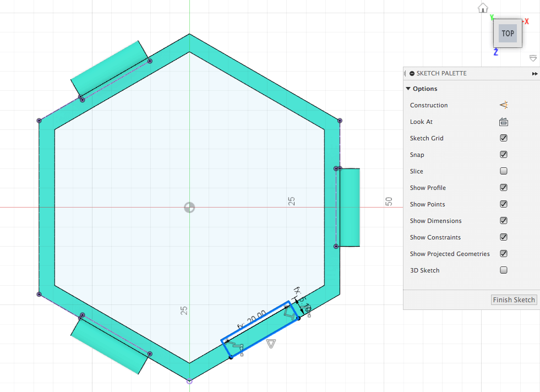
Task: Collapse the Options section triangle
Action: [x=408, y=89]
